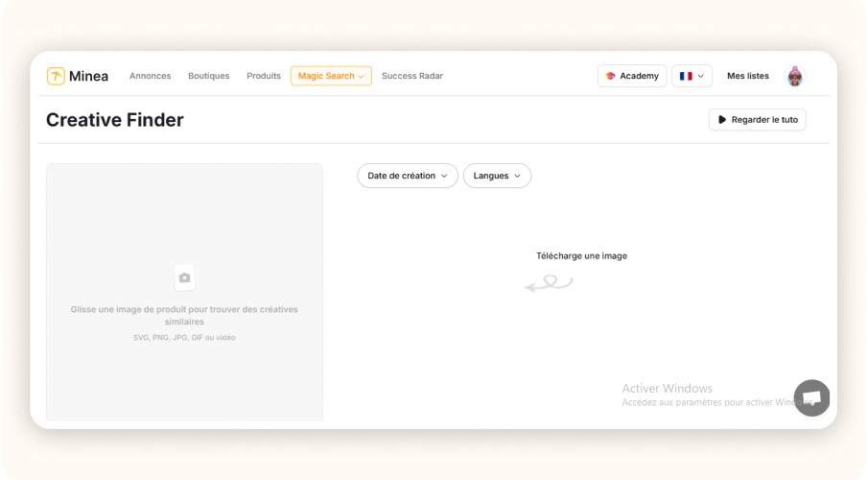Click the play icon in Regarder le tuto
Image resolution: width=868 pixels, height=480 pixels.
722,120
